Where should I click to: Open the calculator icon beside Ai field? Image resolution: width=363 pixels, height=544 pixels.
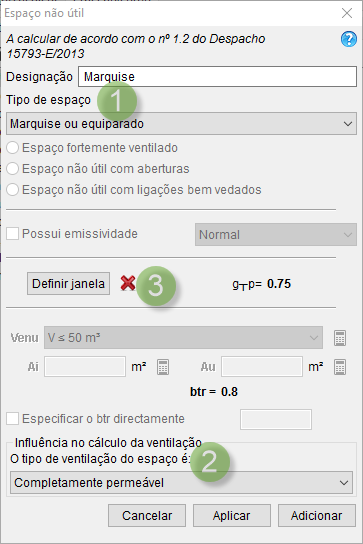163,367
